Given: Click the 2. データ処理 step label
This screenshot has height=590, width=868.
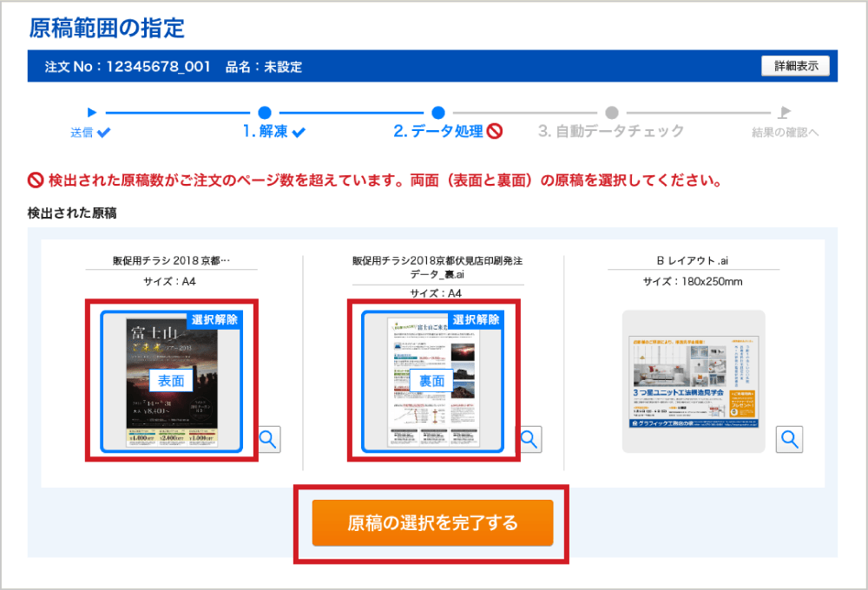Looking at the screenshot, I should pyautogui.click(x=437, y=132).
